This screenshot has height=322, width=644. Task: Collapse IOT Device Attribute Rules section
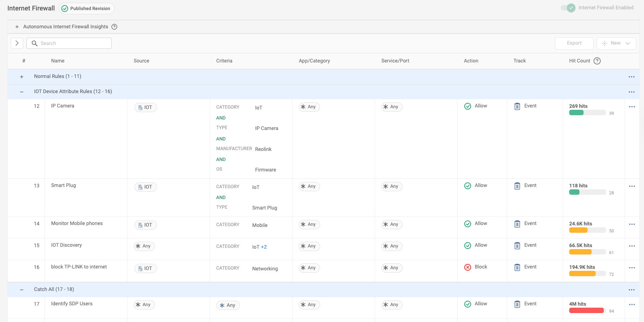click(22, 92)
